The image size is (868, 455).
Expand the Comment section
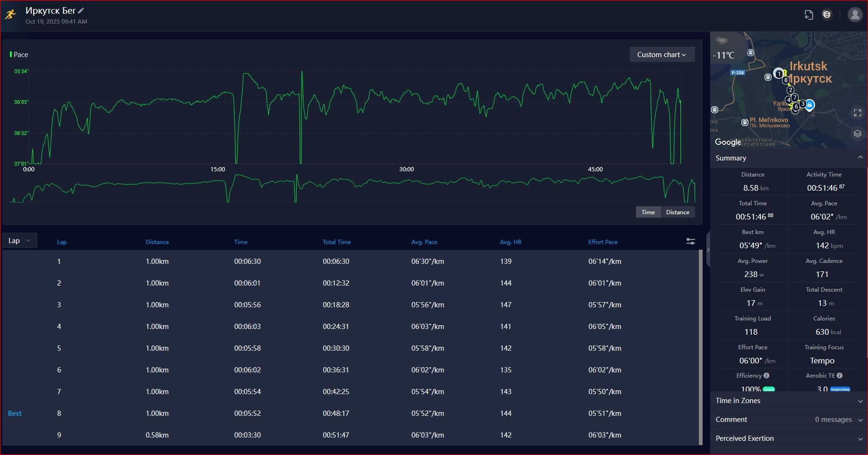pyautogui.click(x=789, y=420)
